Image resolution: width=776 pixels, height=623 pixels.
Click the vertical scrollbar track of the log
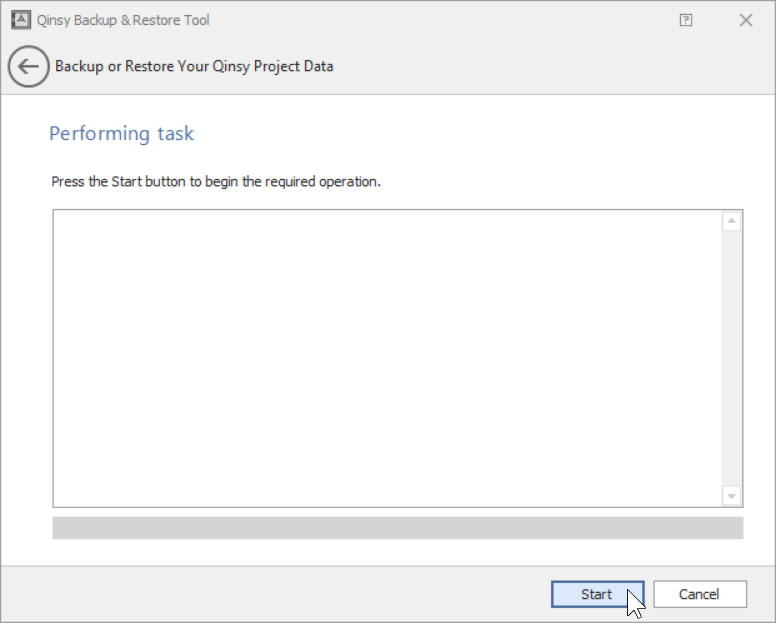[x=731, y=360]
